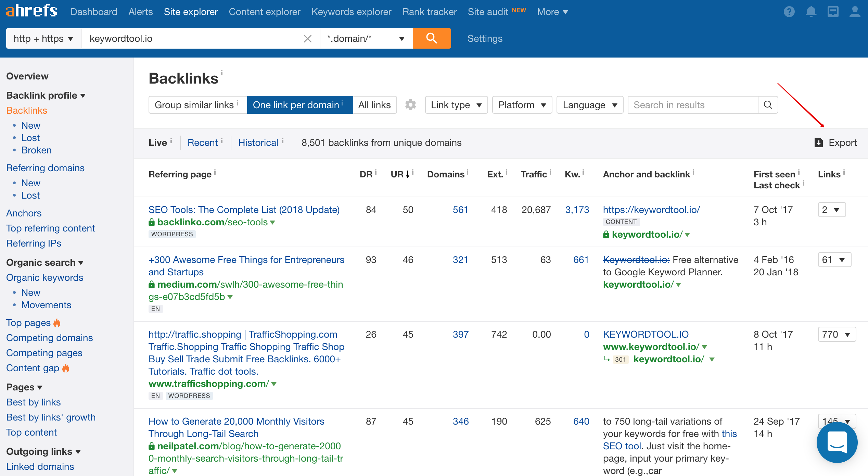The image size is (868, 476).
Task: Click 3,173 keywords count
Action: (577, 210)
